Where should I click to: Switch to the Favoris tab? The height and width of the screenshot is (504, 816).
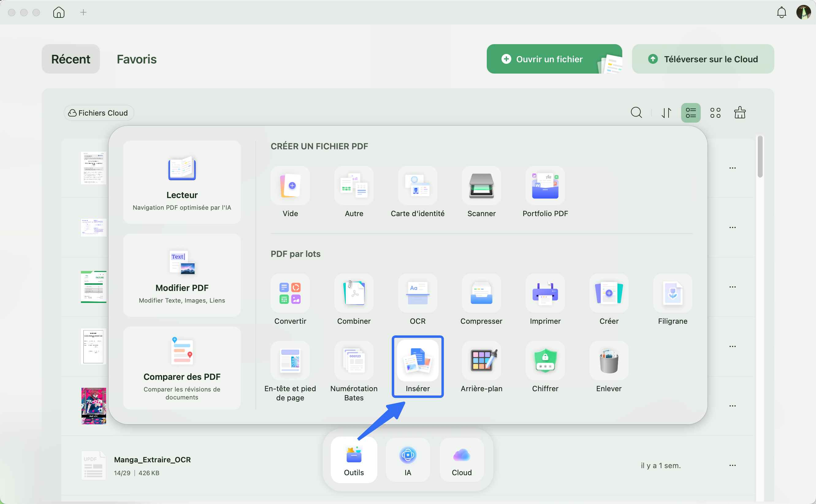point(137,59)
